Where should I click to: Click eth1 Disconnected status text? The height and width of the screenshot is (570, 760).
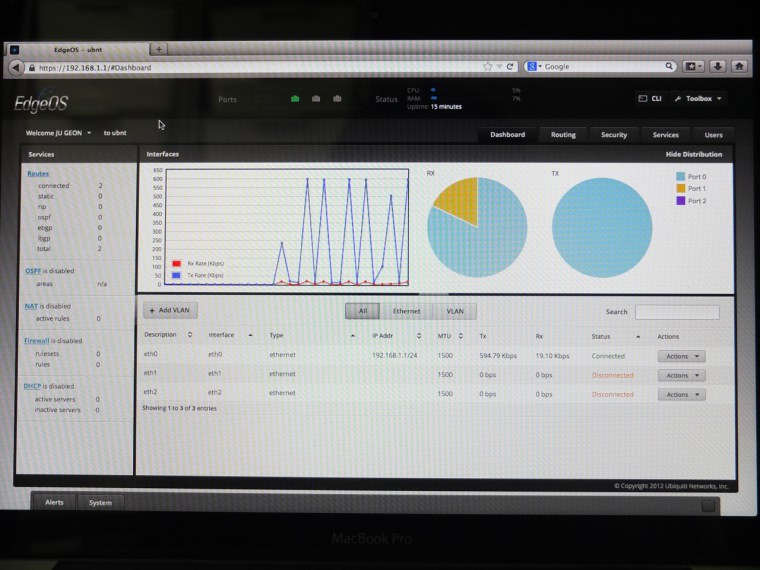pos(613,376)
